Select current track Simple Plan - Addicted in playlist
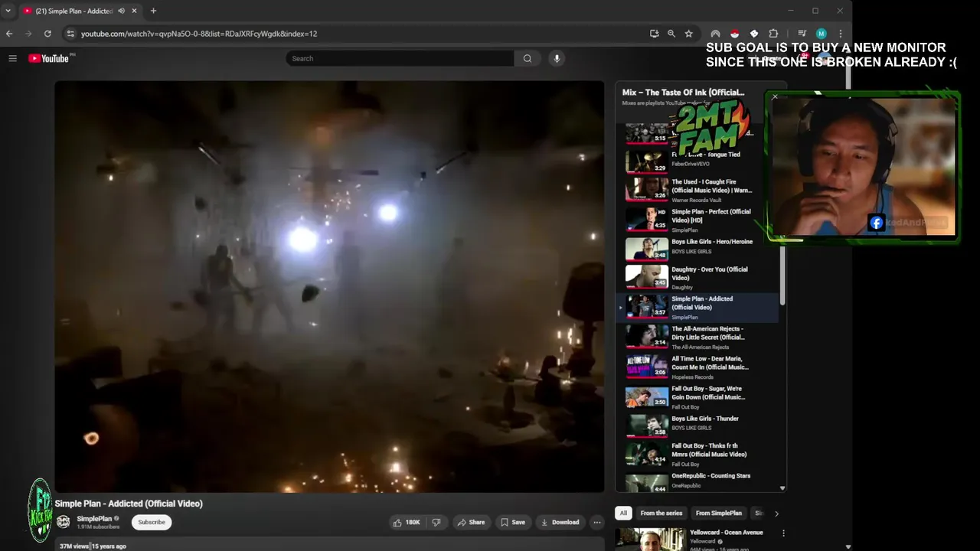 pyautogui.click(x=697, y=307)
